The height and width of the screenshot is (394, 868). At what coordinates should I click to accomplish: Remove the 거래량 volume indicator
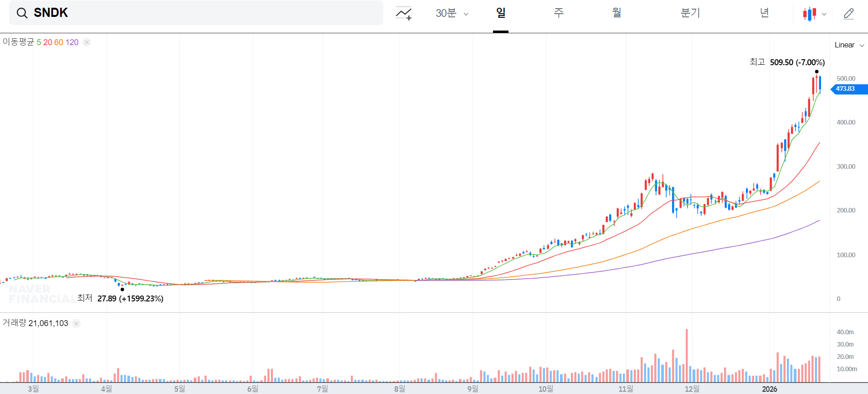pos(77,323)
